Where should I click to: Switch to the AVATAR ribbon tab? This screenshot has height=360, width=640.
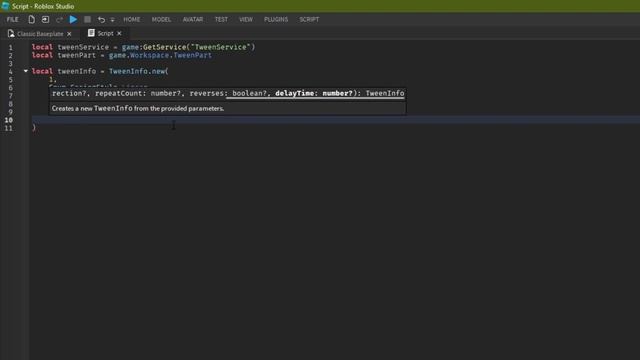click(x=193, y=19)
